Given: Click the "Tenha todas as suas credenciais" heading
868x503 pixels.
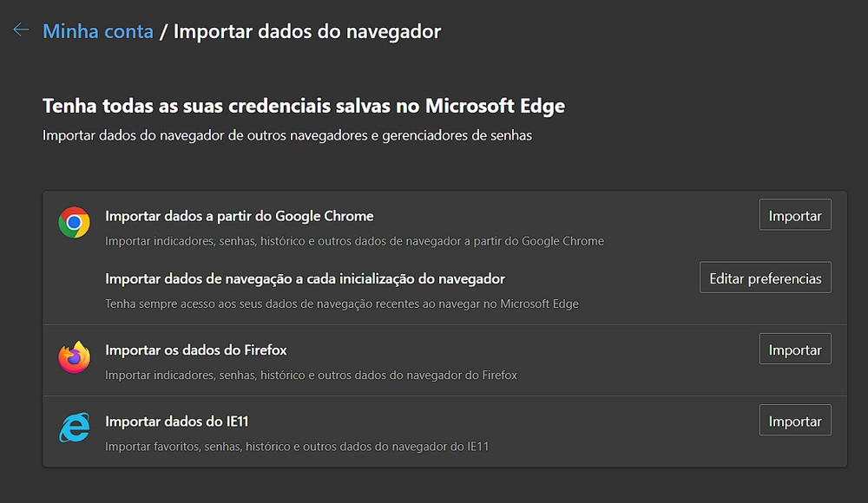Looking at the screenshot, I should (304, 106).
